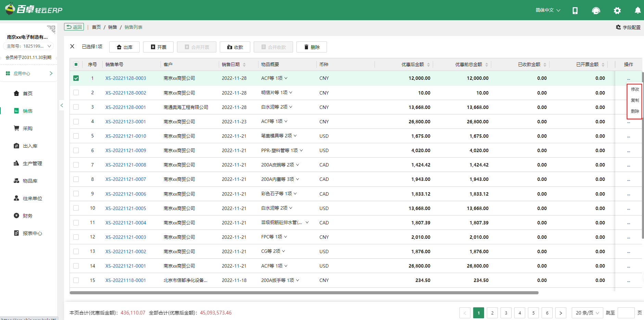The height and width of the screenshot is (320, 644).
Task: Open the customer support chat icon
Action: click(x=596, y=11)
